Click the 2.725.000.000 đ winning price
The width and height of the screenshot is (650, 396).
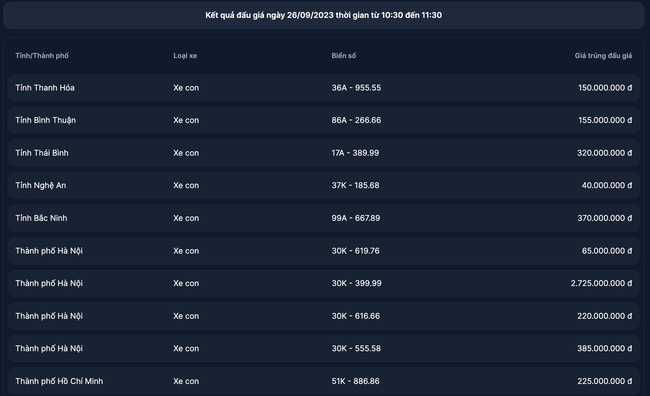tap(601, 283)
